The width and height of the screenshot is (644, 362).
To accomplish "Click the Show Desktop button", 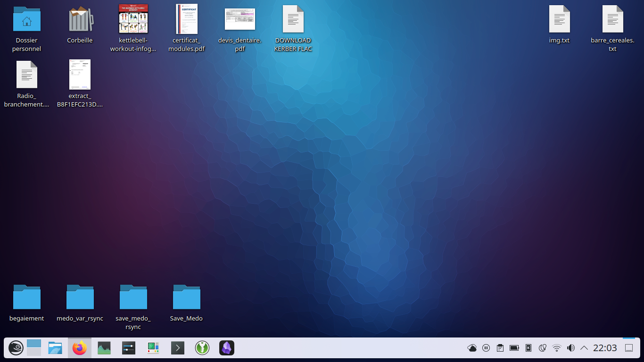I will coord(628,348).
